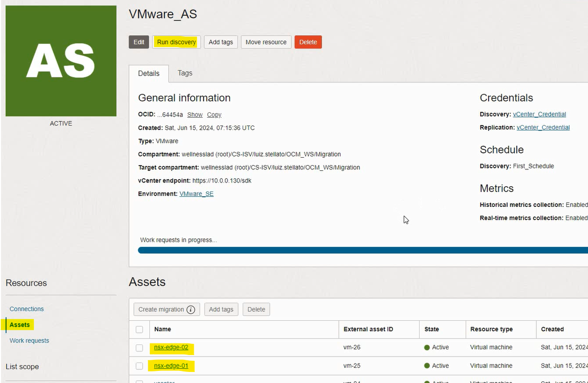Click the VMware_AS green AS thumbnail

[x=61, y=61]
